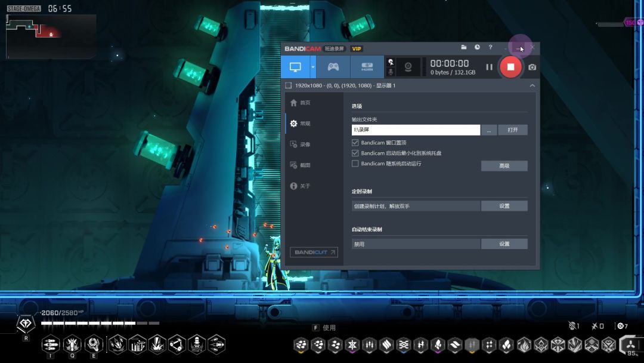Click the cannon skill icon E
This screenshot has width=644, height=363.
point(94,344)
